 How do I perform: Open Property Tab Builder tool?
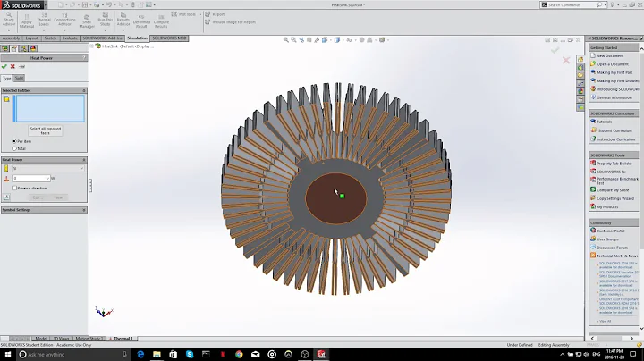tap(614, 164)
